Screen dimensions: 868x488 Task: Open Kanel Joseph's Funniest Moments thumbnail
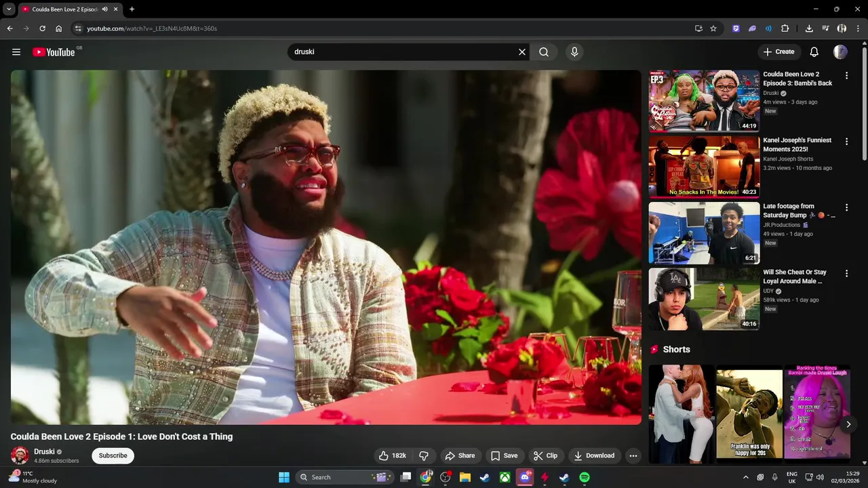coord(704,167)
